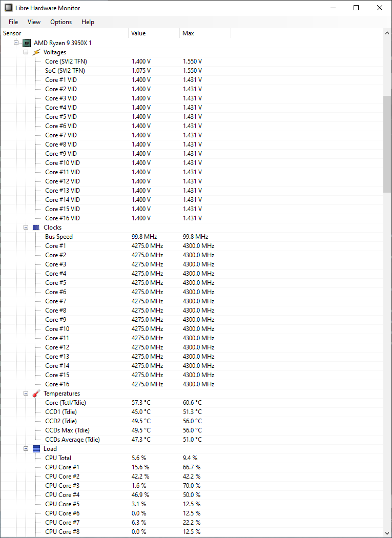Click the scrollbar down arrow
Image resolution: width=392 pixels, height=538 pixels.
coord(387,533)
